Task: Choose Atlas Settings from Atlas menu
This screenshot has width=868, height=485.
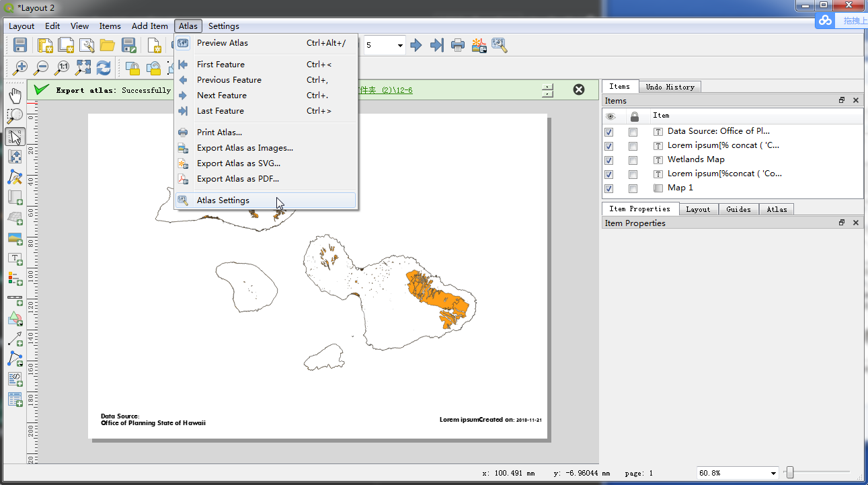Action: [266, 200]
